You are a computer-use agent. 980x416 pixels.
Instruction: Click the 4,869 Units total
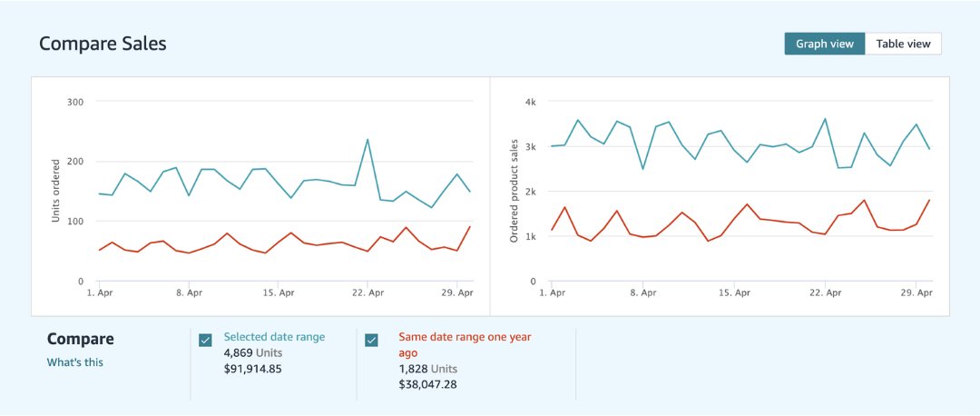256,352
